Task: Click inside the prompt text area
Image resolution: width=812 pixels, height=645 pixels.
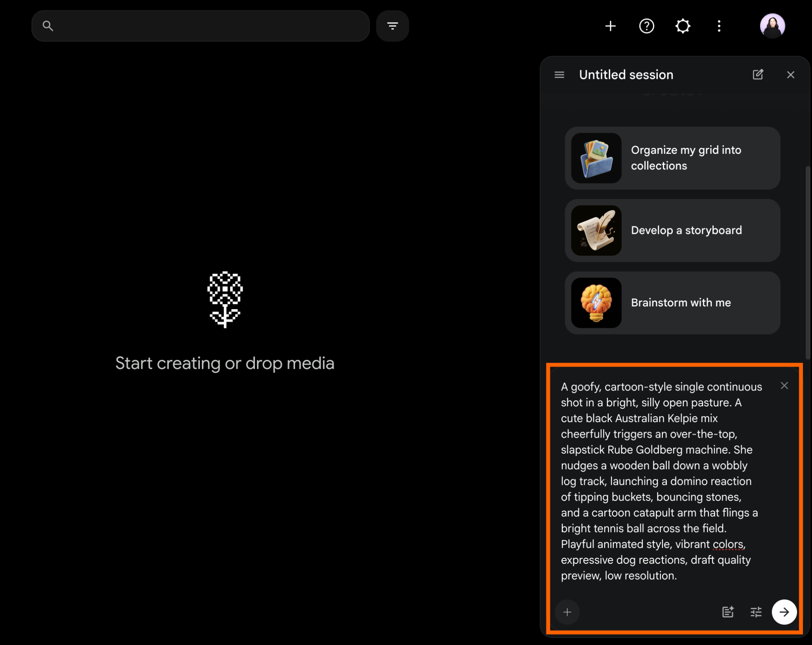Action: click(661, 481)
